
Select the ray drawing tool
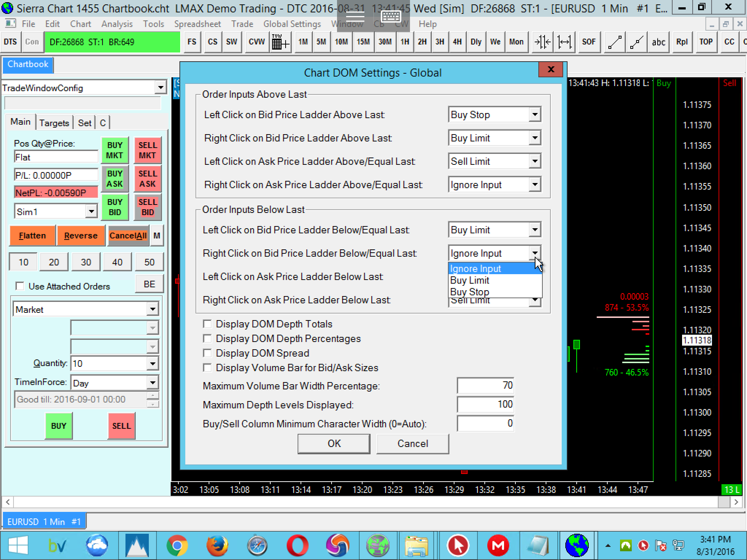coord(636,42)
